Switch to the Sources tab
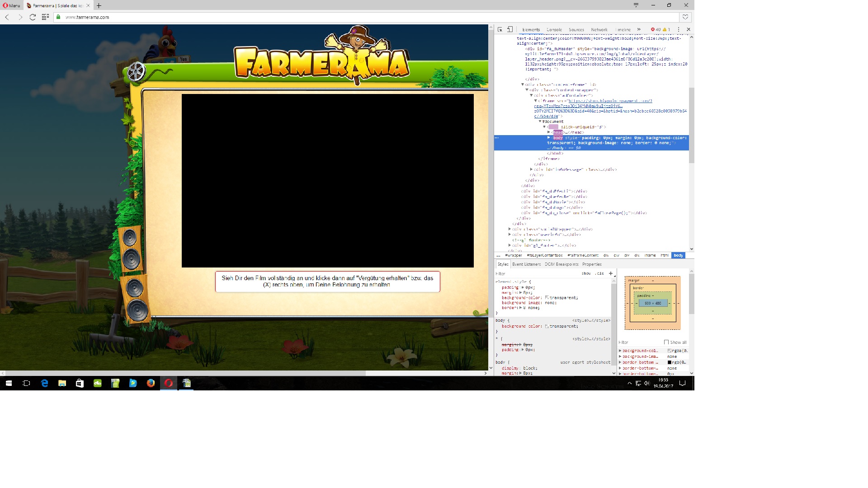 tap(576, 29)
